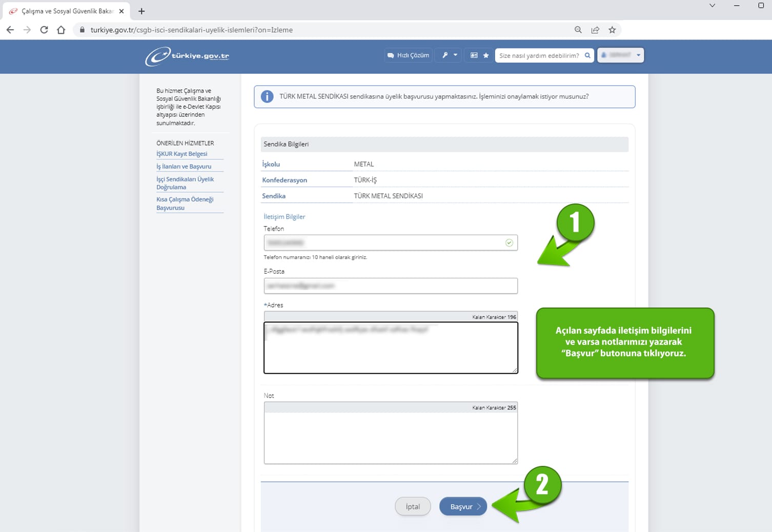Click the TÜRK-İŞ konfederasyon value
Screen dimensions: 772x532
[365, 180]
